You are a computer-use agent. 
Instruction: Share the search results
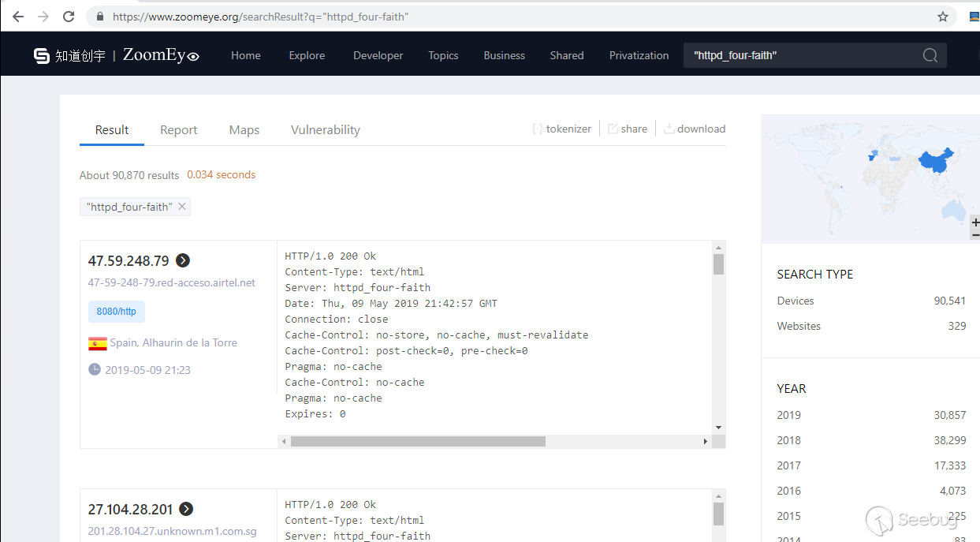tap(628, 129)
